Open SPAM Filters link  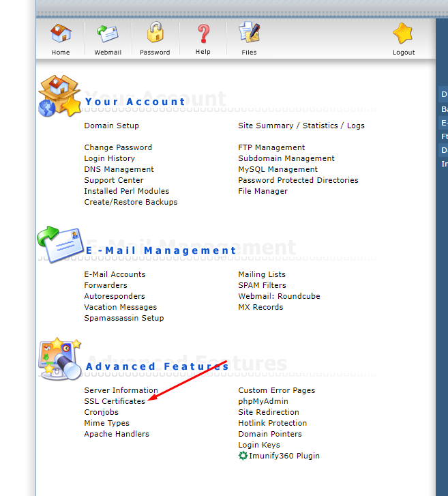262,285
